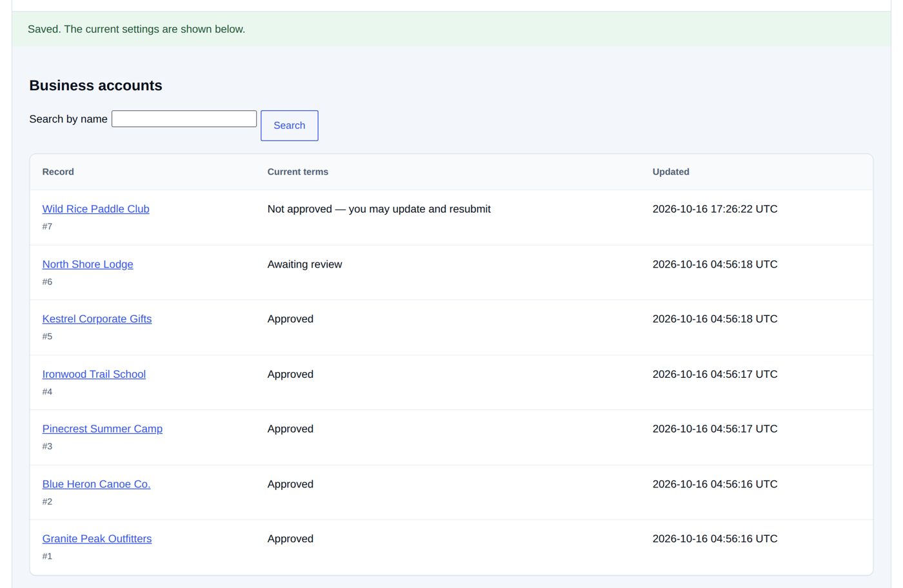The width and height of the screenshot is (903, 588).
Task: Open the Ironwood Trail School record
Action: [94, 375]
